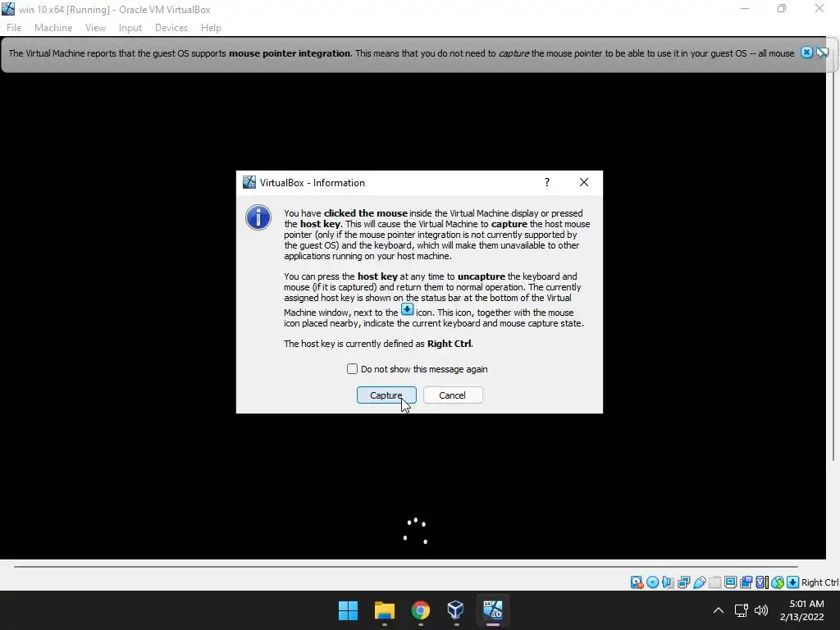Click the optical disk status icon

click(652, 582)
